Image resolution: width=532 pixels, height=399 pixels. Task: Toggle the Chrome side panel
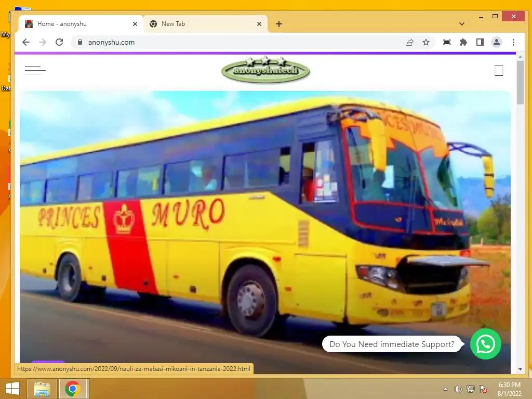480,42
